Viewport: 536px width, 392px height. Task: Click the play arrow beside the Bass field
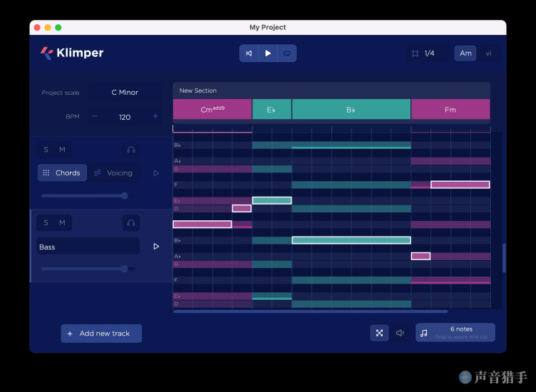[x=156, y=247]
